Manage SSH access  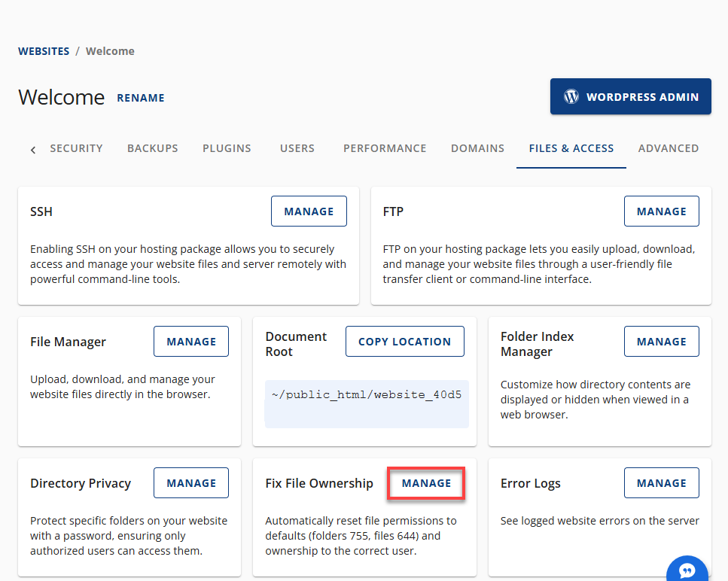coord(309,211)
